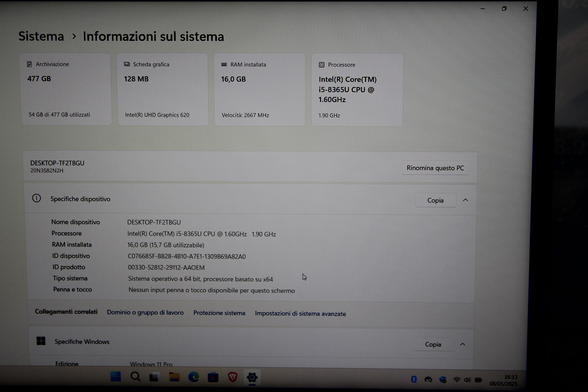Select the Nome dispositivo value DESKTOP-TF2TBGU
Viewport: 588px width, 392px height.
[x=154, y=222]
